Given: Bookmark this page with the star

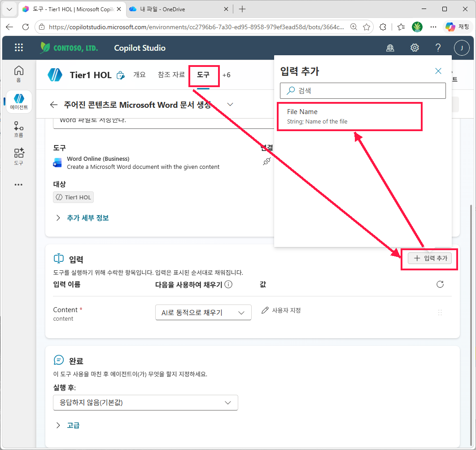Looking at the screenshot, I should (x=367, y=27).
